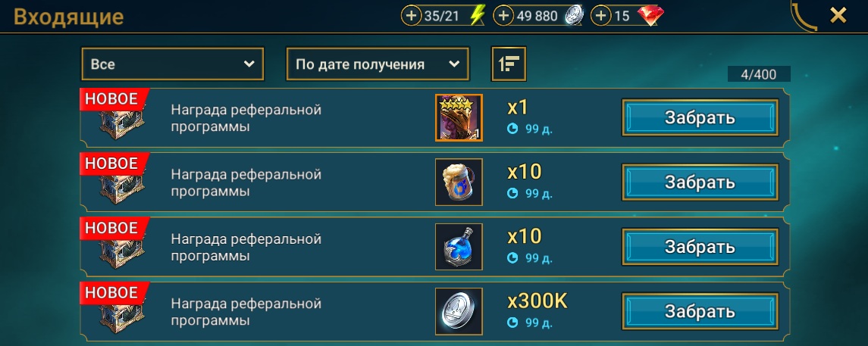Claim the x1 champion reward with Забрать
Screen dimensions: 868x346
pos(700,117)
